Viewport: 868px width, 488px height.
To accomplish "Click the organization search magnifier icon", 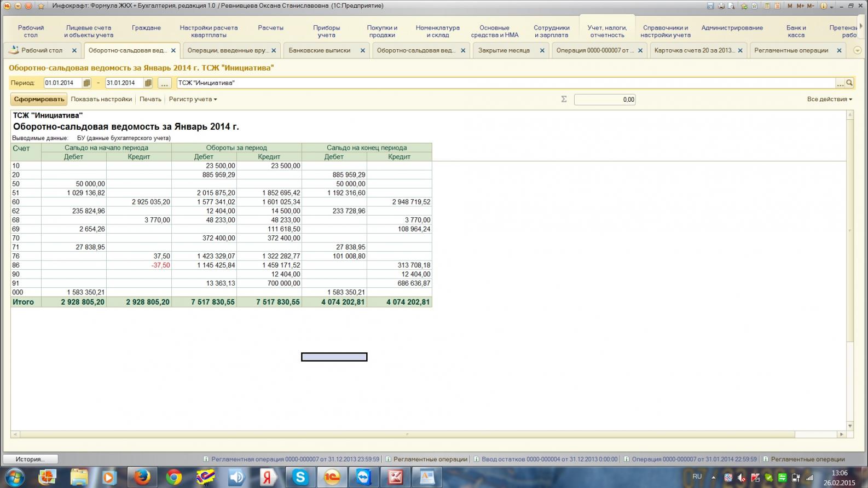I will click(x=849, y=83).
